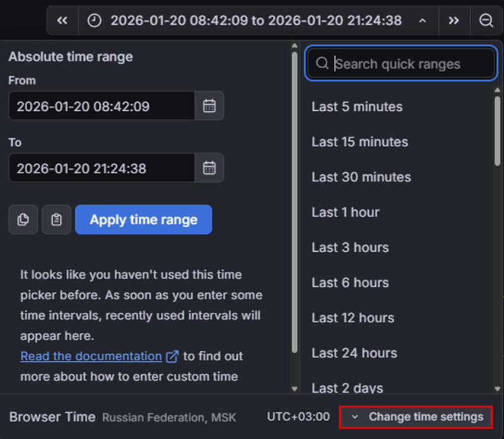Open calendar picker for To field
This screenshot has width=504, height=439.
209,168
